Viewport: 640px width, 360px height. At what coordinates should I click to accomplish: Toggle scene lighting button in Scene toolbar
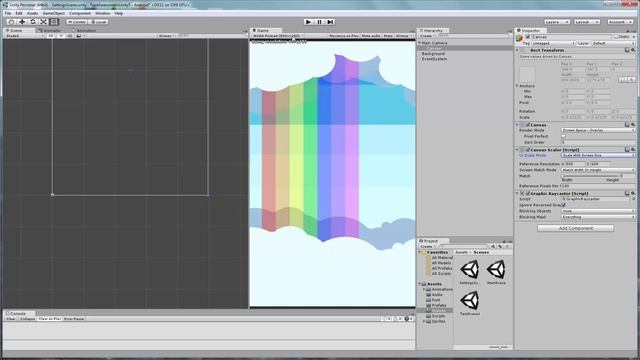60,36
